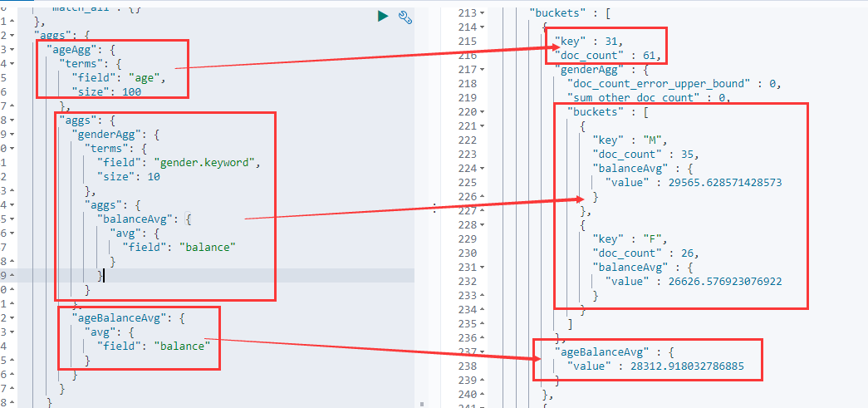The image size is (868, 408).
Task: Collapse inner buckets array at line 220
Action: 482,112
